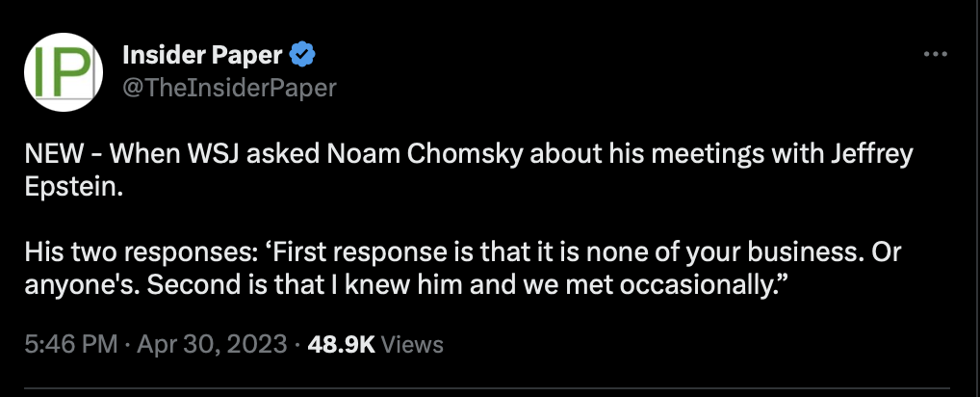Click the Views label

(412, 344)
